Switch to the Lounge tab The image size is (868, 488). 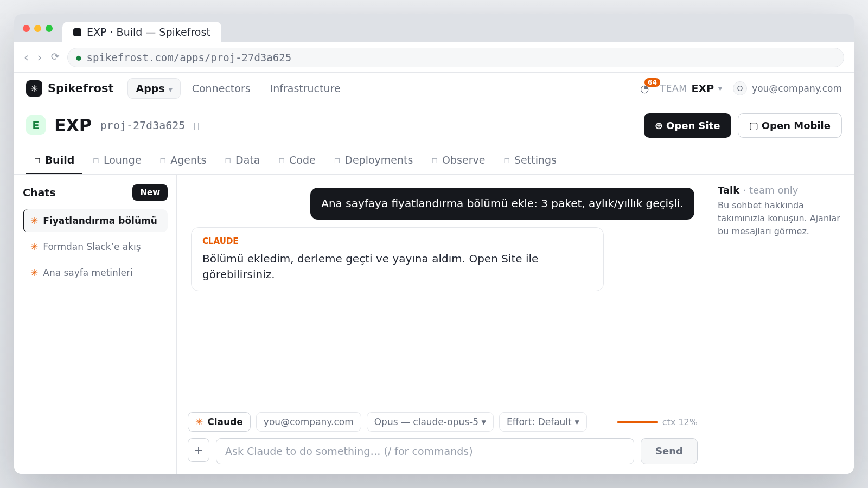click(117, 160)
